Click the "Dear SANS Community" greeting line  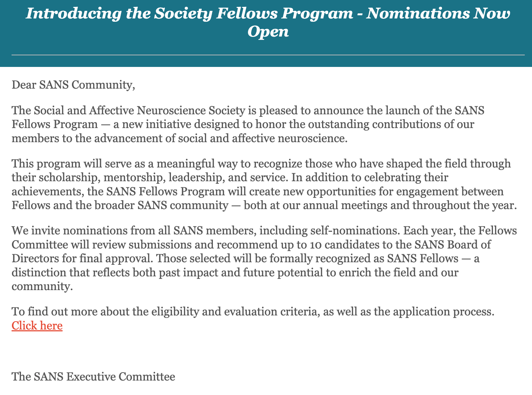73,85
